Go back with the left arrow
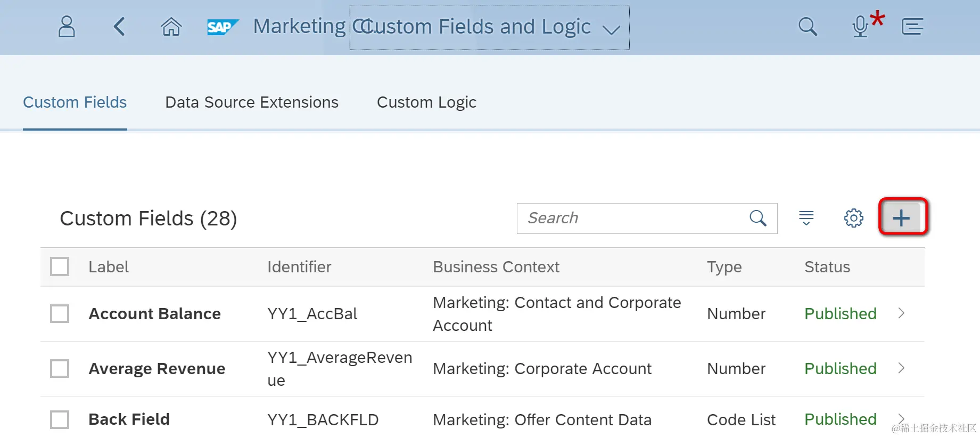The height and width of the screenshot is (437, 980). pos(119,27)
